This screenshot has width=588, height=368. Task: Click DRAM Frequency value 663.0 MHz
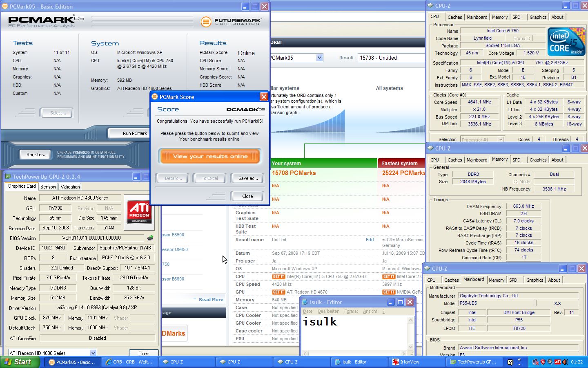point(523,206)
